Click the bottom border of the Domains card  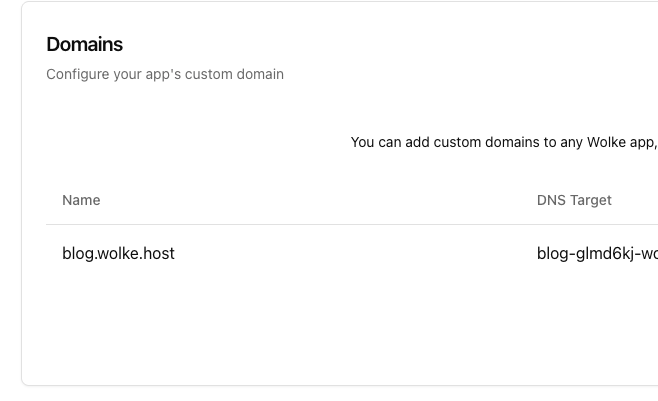(330, 385)
